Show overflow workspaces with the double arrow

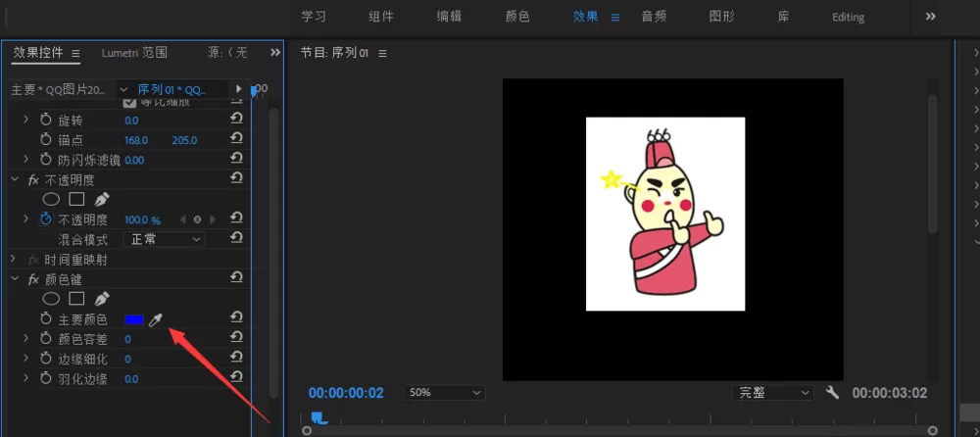(x=931, y=17)
